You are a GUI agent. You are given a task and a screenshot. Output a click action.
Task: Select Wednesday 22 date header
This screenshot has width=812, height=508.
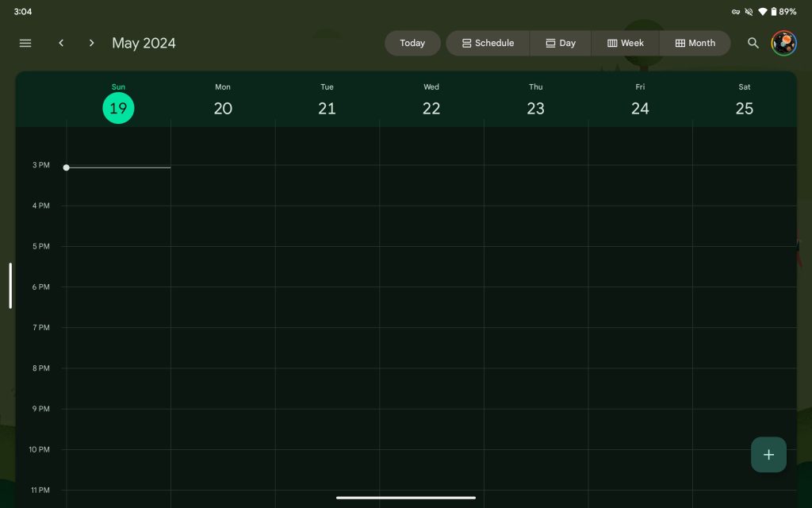click(431, 108)
